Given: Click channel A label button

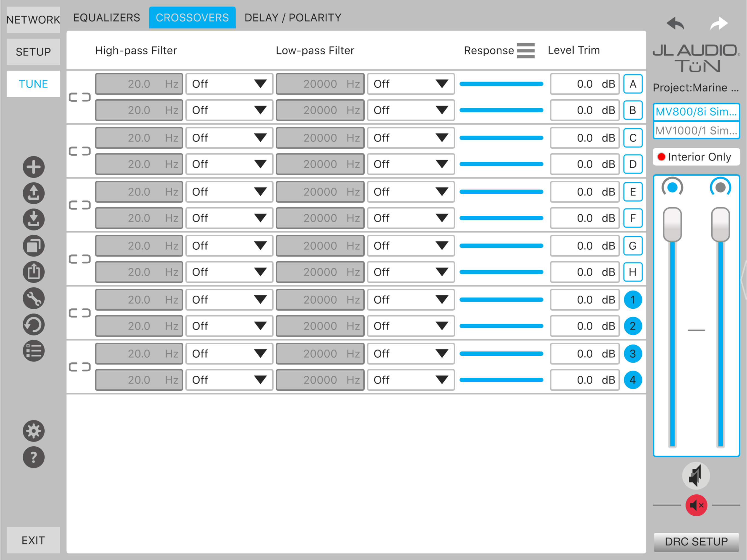Looking at the screenshot, I should [x=632, y=84].
